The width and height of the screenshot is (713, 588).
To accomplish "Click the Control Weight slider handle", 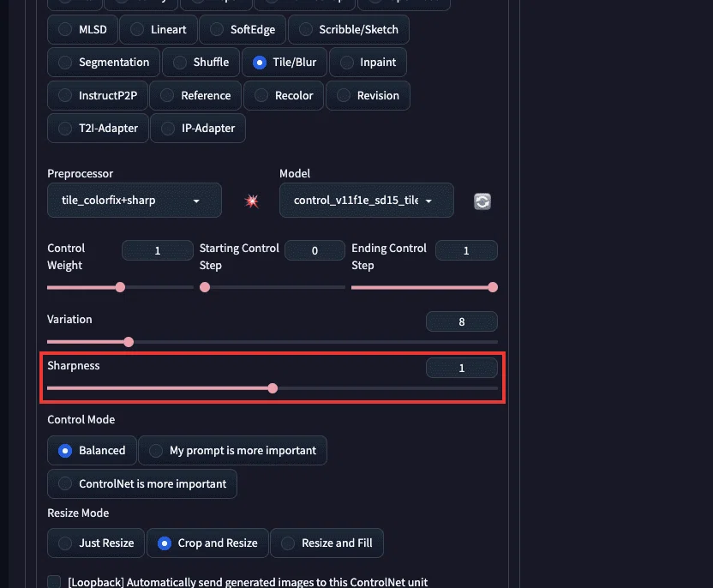I will tap(120, 287).
